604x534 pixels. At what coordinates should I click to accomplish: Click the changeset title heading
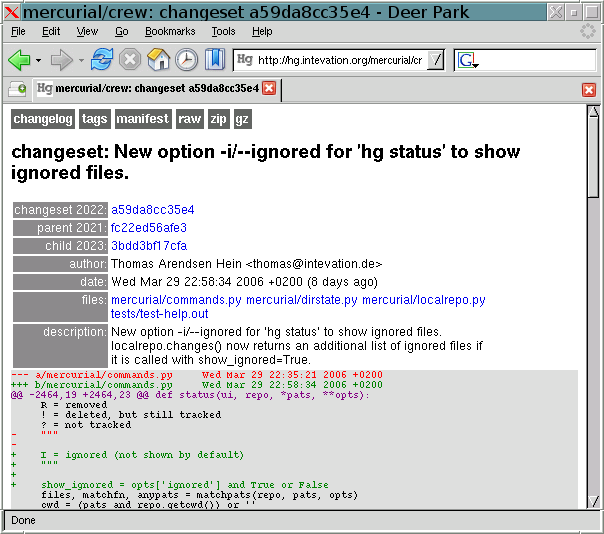tap(266, 162)
